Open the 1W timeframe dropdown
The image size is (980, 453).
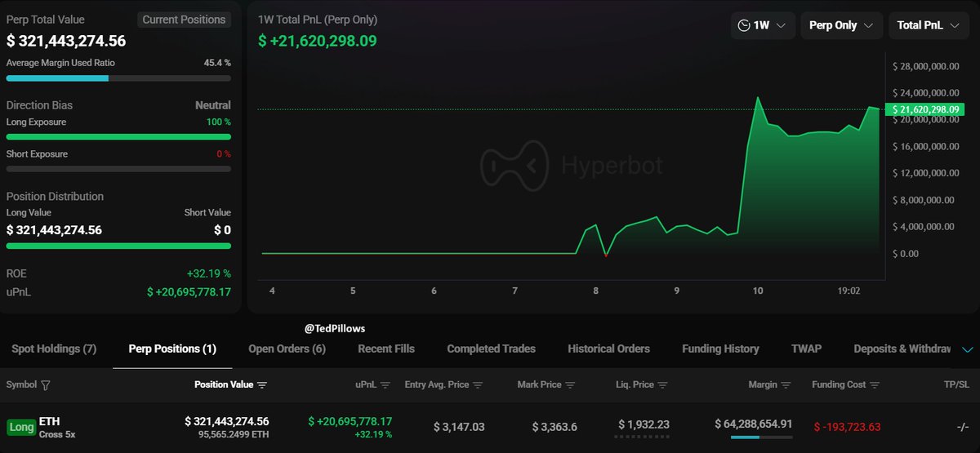tap(763, 25)
